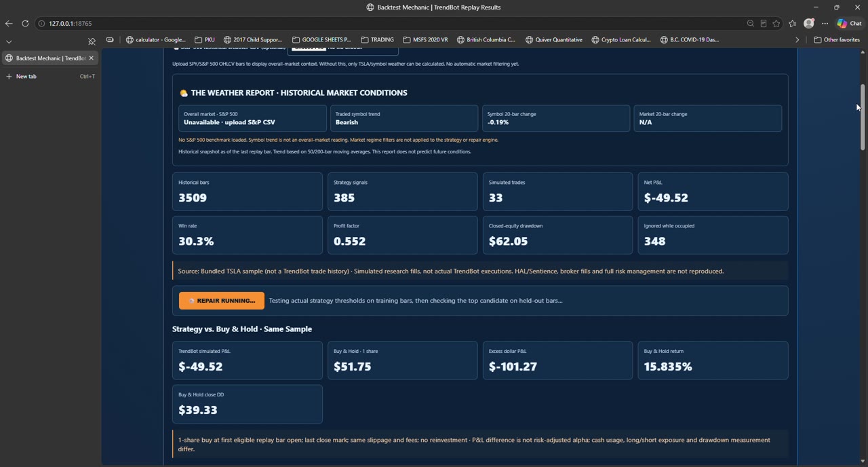Click the page vertical scrollbar thumb
The image size is (868, 467).
(863, 117)
